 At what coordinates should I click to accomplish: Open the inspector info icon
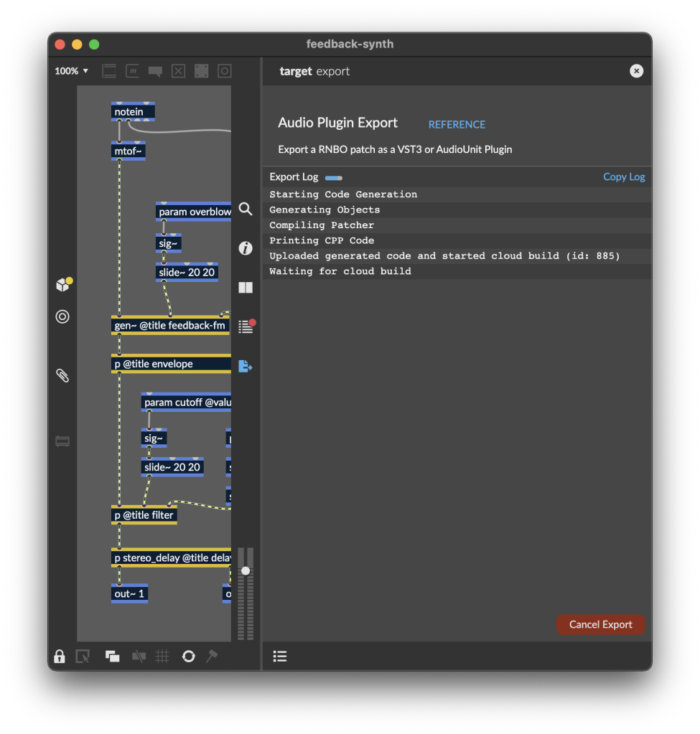(x=246, y=248)
